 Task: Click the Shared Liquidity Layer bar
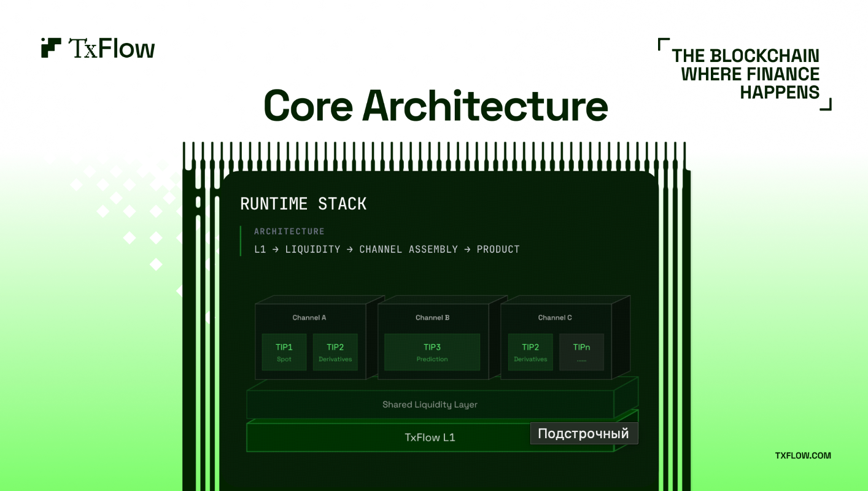click(430, 404)
